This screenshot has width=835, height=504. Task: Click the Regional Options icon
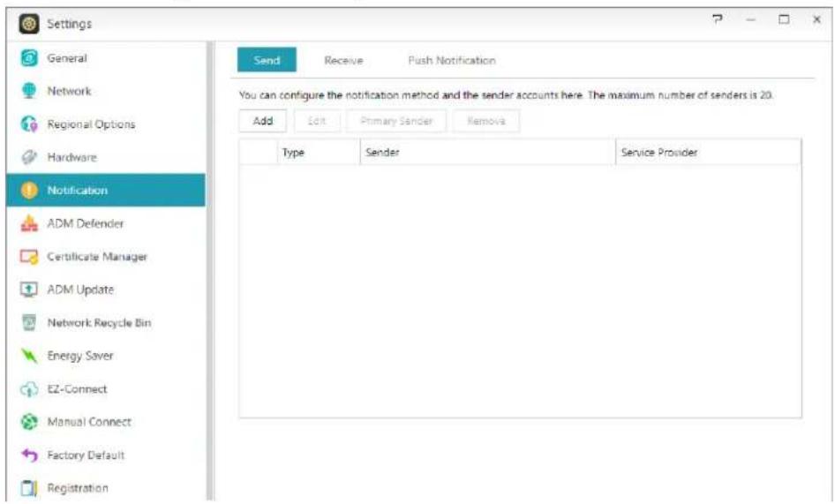[x=29, y=124]
